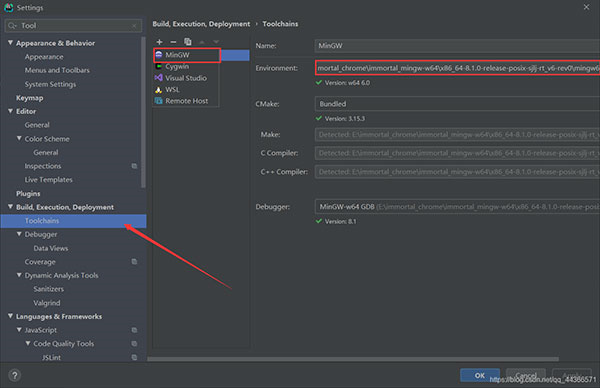Copy the selected toolchain
This screenshot has height=388, width=600.
click(x=188, y=41)
